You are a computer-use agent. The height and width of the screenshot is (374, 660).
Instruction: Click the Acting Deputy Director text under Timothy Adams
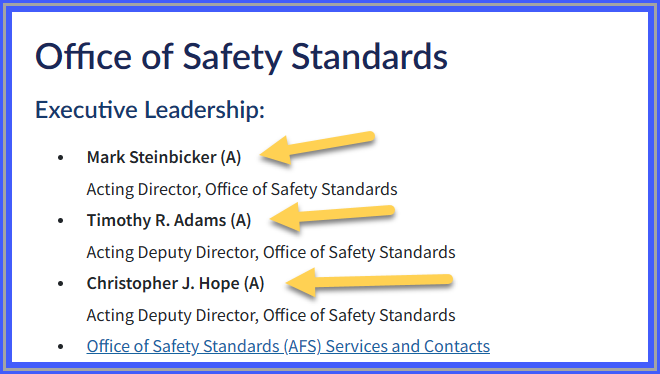[271, 252]
